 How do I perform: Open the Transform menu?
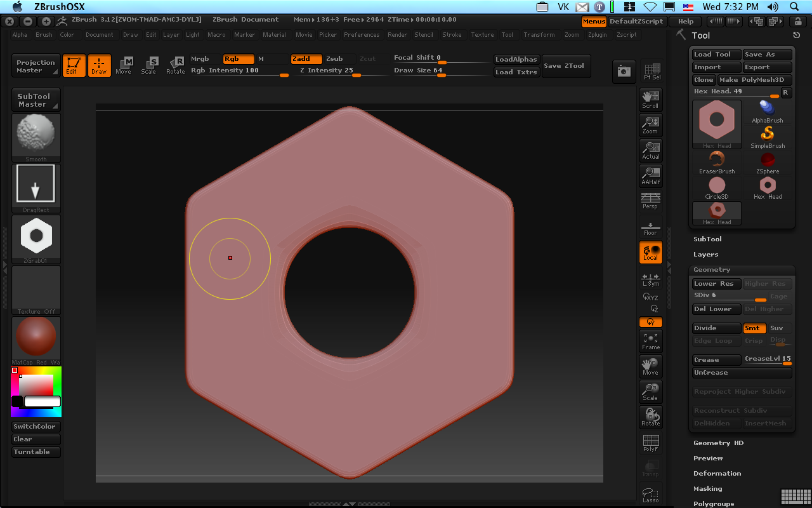tap(539, 35)
